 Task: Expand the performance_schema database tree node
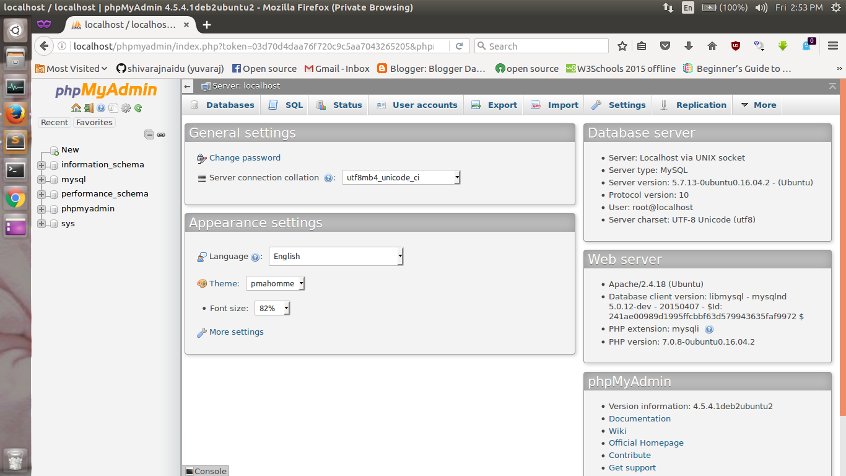tap(42, 194)
